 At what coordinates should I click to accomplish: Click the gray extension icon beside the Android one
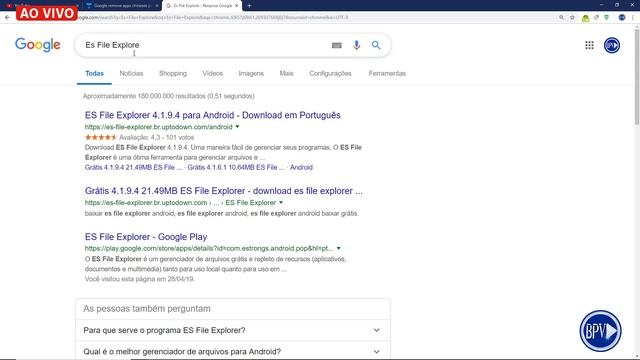[x=596, y=18]
